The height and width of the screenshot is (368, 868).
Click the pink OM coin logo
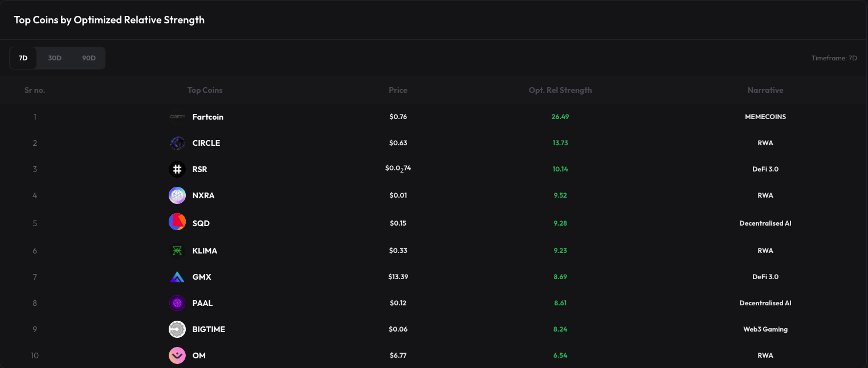177,355
